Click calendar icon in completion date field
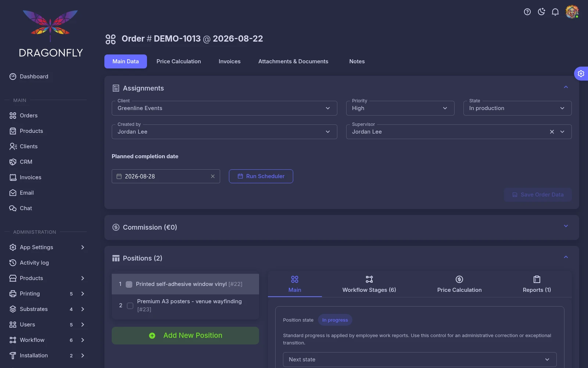 [119, 176]
